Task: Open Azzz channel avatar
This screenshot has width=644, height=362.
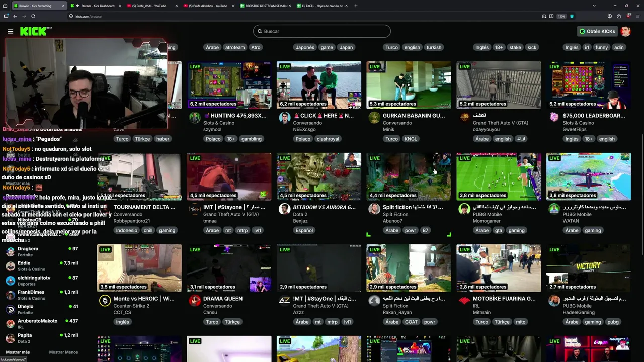Action: tap(285, 301)
